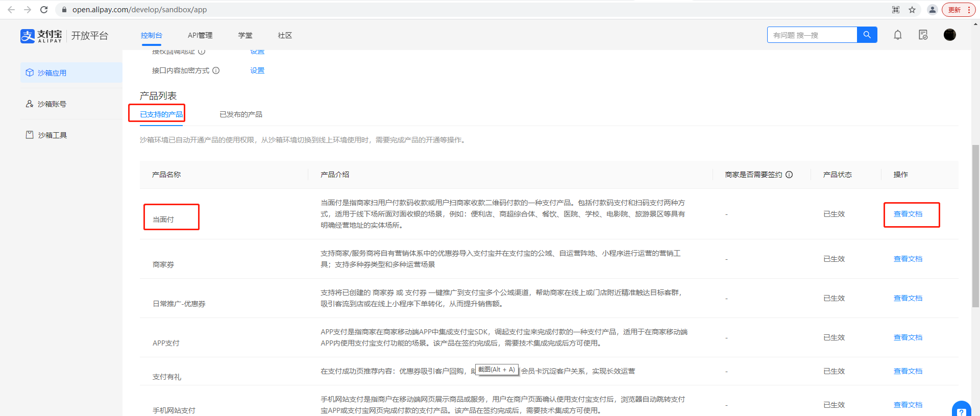The image size is (980, 416).
Task: View docs for 当面付
Action: 908,214
